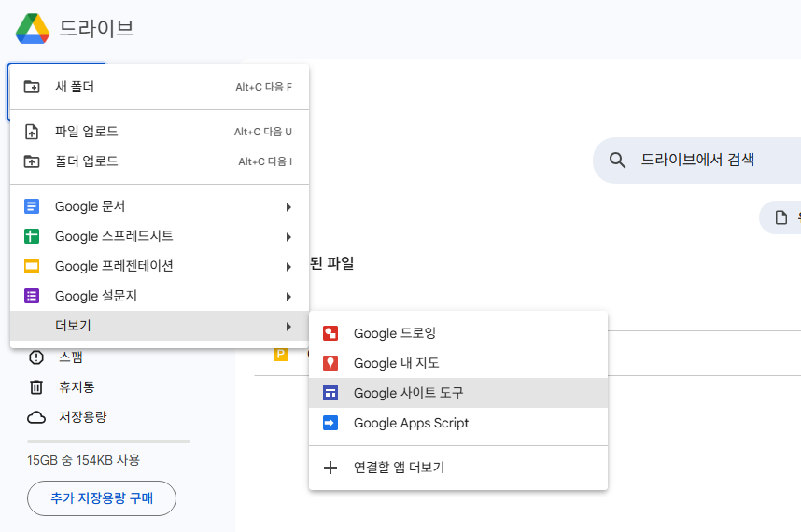Select 연결할 앱 더보기 option
Image resolution: width=801 pixels, height=532 pixels.
[x=458, y=468]
